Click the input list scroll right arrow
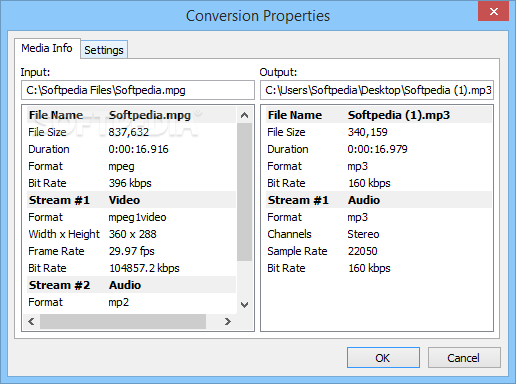Viewport: 516px width, 384px height. (x=228, y=321)
